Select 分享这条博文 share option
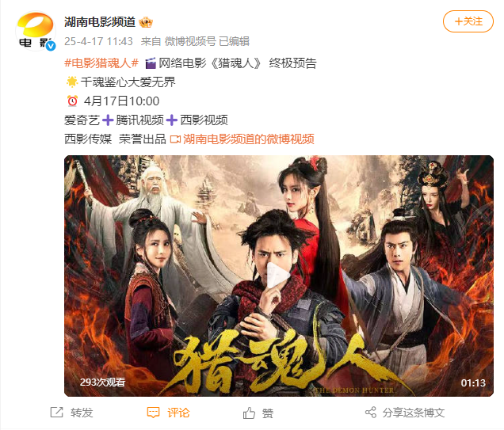Viewport: 504px width, 430px height. [414, 413]
